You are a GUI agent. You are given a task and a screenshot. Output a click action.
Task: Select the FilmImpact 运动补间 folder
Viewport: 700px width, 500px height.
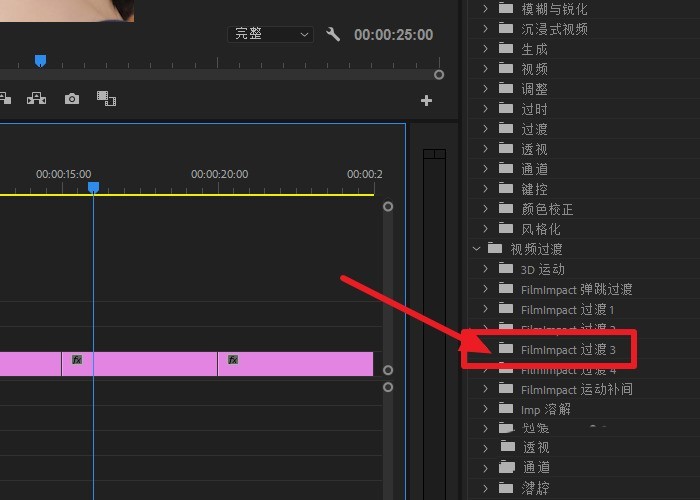(x=576, y=389)
